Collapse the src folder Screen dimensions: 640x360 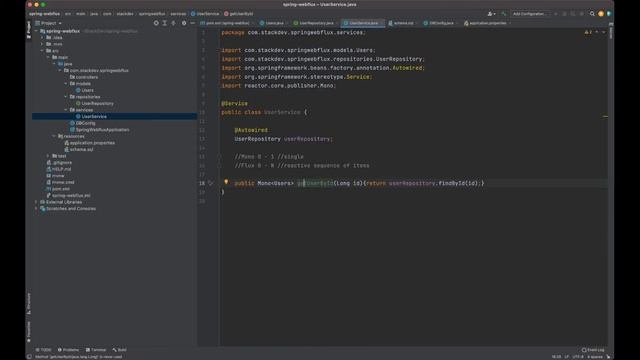pos(42,51)
